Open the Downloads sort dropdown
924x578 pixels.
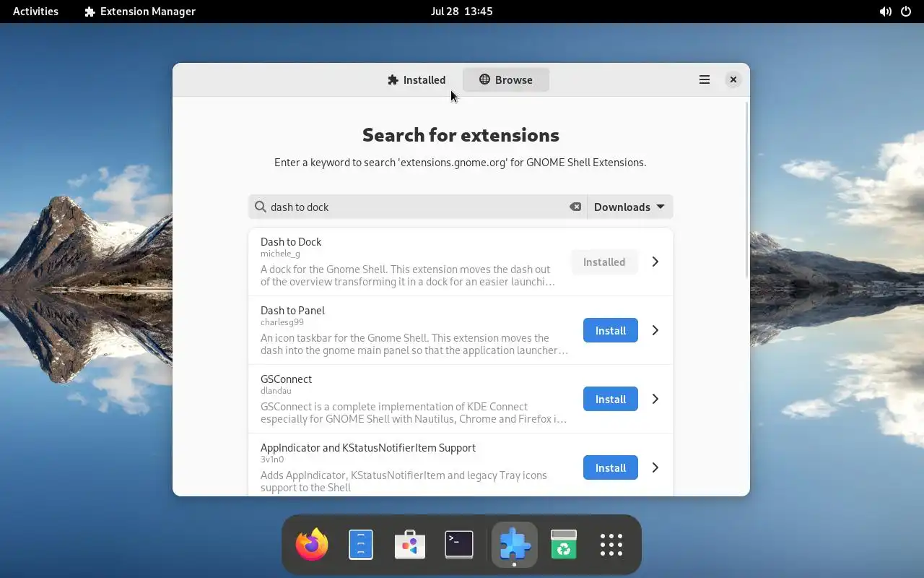point(629,207)
